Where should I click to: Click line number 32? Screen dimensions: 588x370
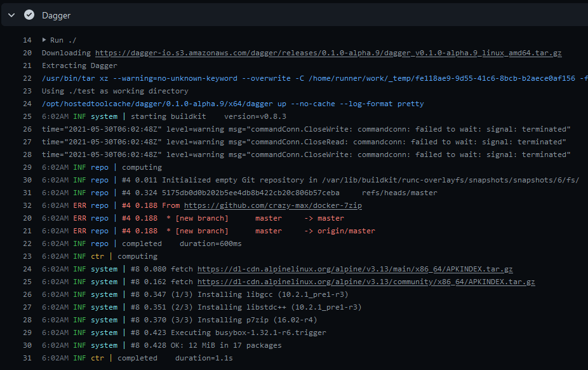27,205
